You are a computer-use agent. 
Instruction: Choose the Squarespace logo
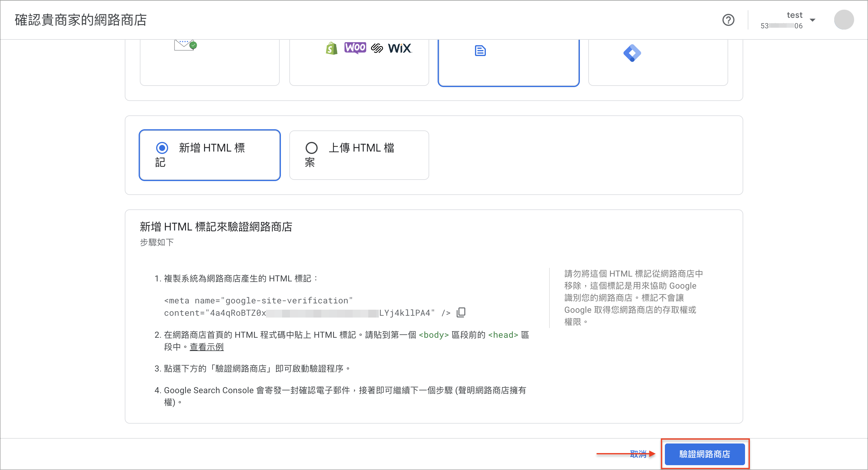(x=377, y=48)
